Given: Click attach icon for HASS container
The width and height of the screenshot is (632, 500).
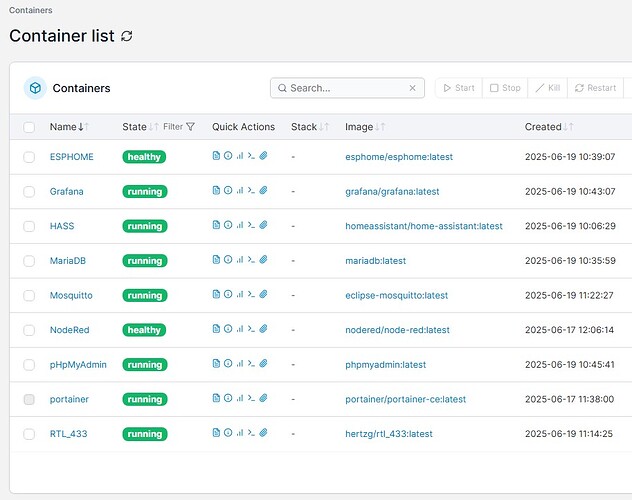Looking at the screenshot, I should tap(263, 225).
